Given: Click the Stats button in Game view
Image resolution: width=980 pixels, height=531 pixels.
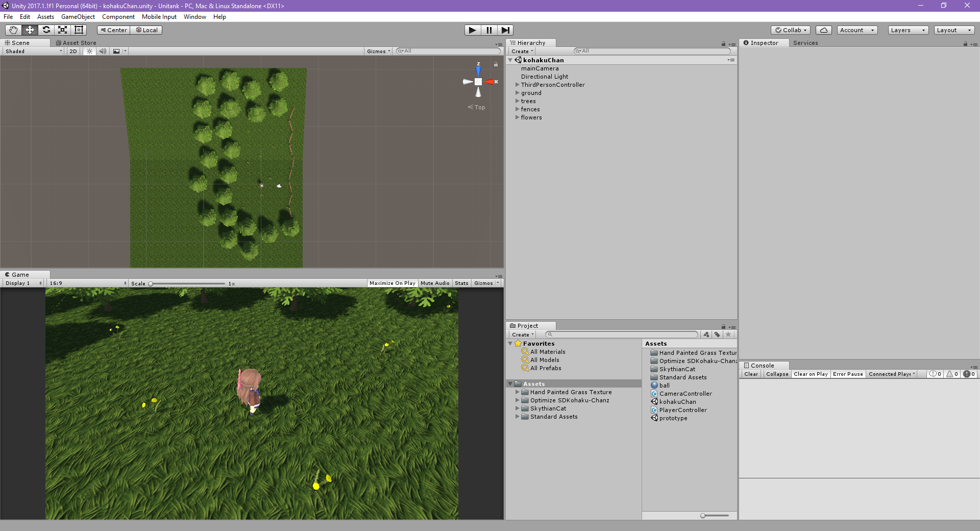Looking at the screenshot, I should [x=461, y=283].
